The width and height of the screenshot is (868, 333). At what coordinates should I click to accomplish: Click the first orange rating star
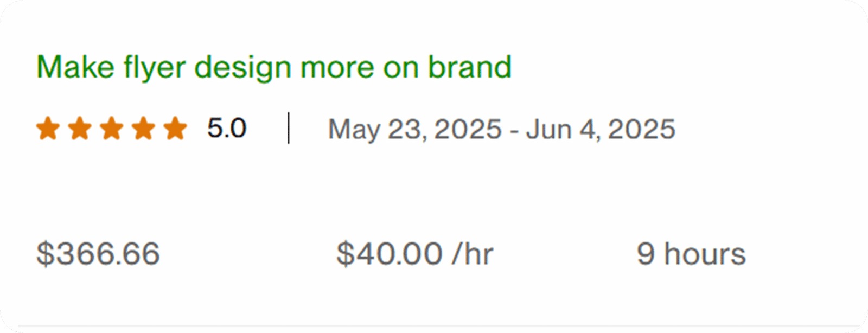click(48, 129)
